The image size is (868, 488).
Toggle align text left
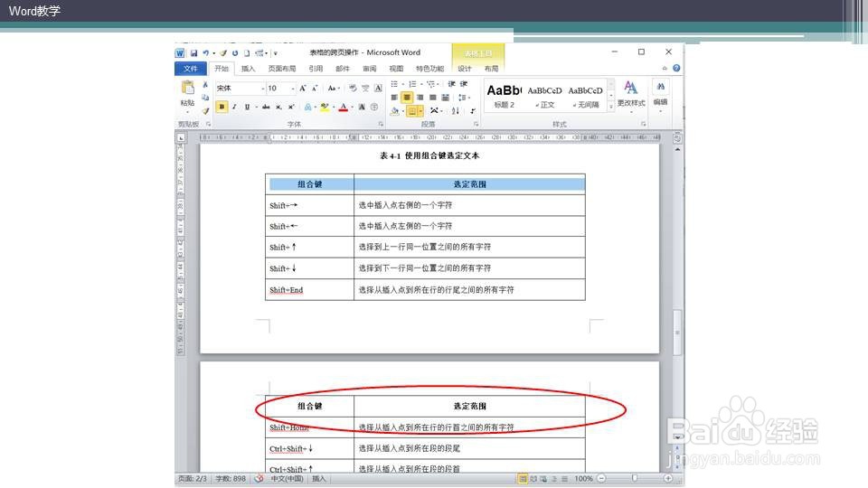tap(394, 98)
